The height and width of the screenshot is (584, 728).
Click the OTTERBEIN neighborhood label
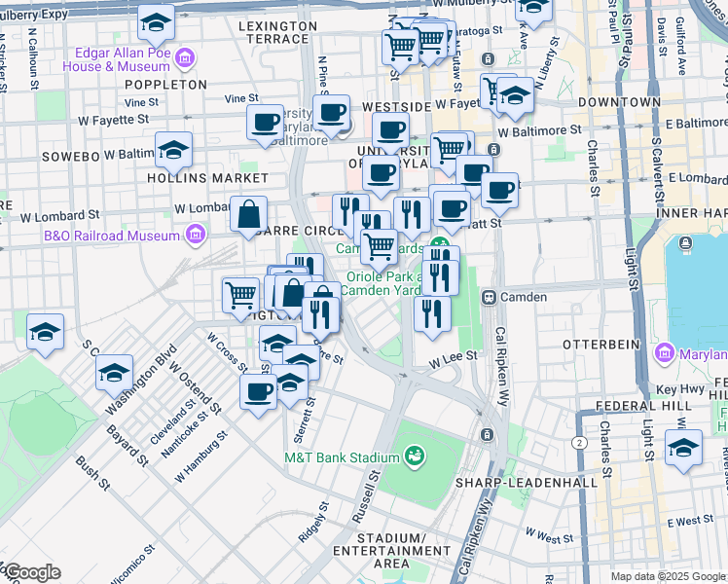(601, 345)
